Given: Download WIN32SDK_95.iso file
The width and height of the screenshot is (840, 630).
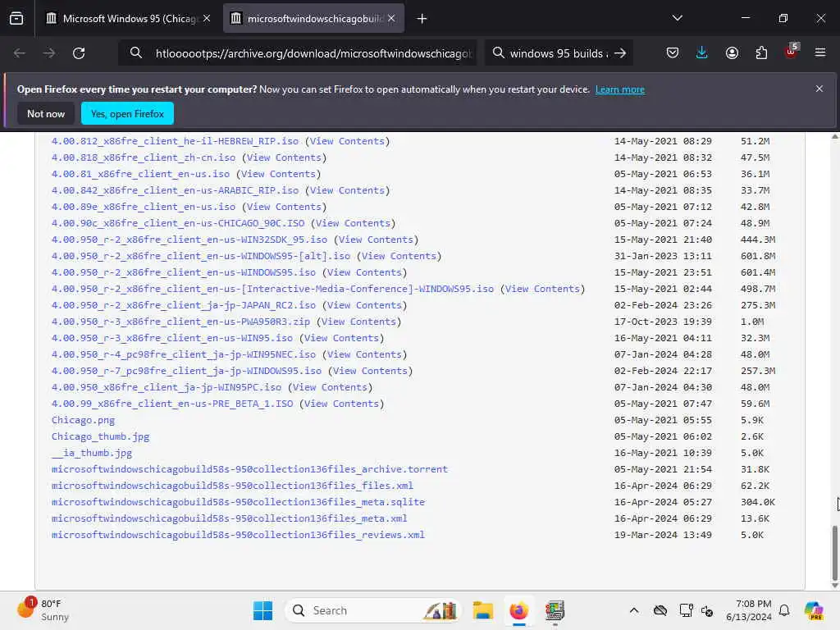Looking at the screenshot, I should [189, 240].
